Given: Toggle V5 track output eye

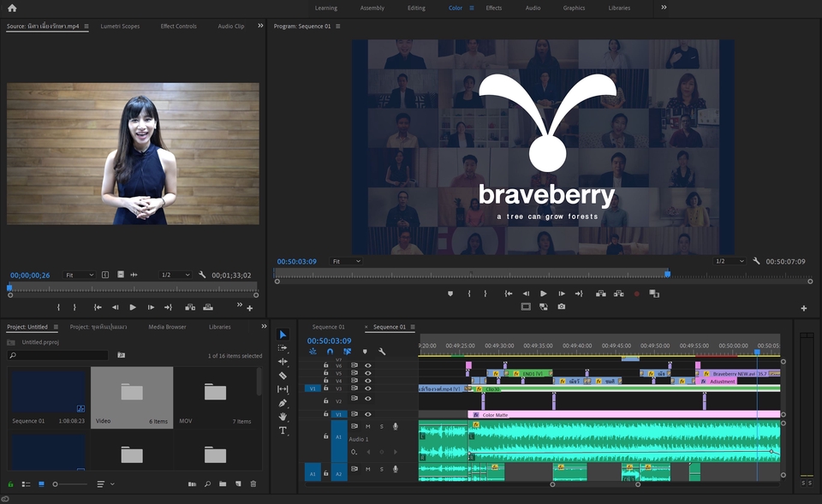Looking at the screenshot, I should (368, 373).
